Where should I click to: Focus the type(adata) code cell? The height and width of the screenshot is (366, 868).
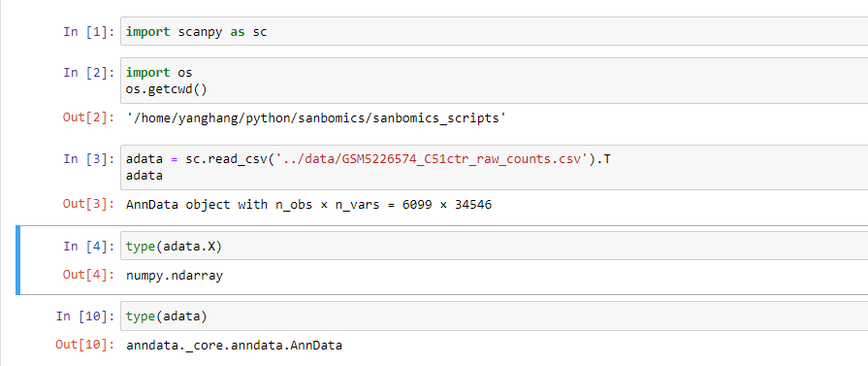(494, 316)
